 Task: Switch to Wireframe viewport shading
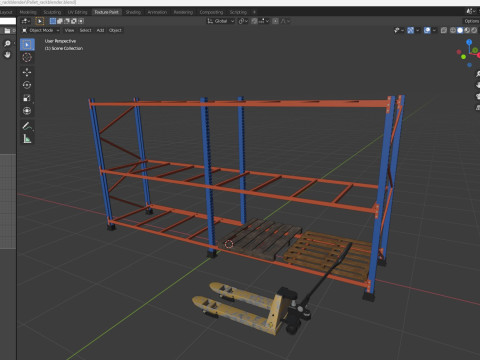tap(453, 30)
